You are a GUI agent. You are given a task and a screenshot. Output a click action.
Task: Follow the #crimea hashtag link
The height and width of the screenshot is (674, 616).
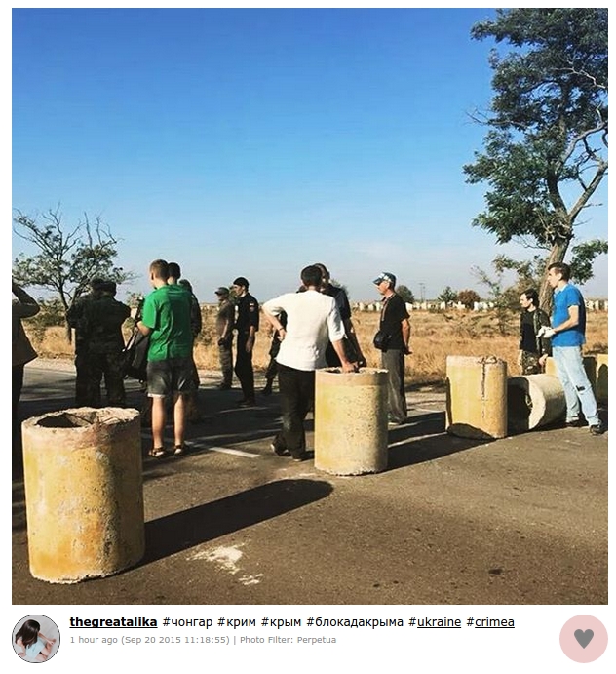pyautogui.click(x=490, y=622)
